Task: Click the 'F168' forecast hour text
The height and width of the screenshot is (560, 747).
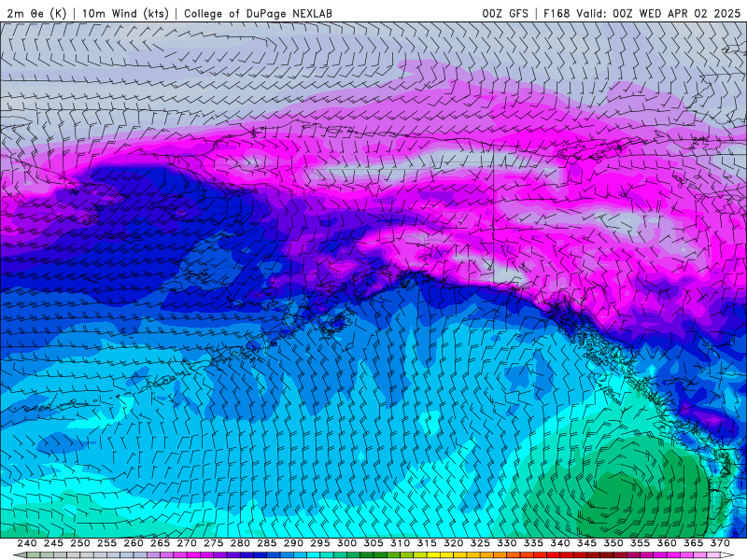Action: [x=557, y=13]
